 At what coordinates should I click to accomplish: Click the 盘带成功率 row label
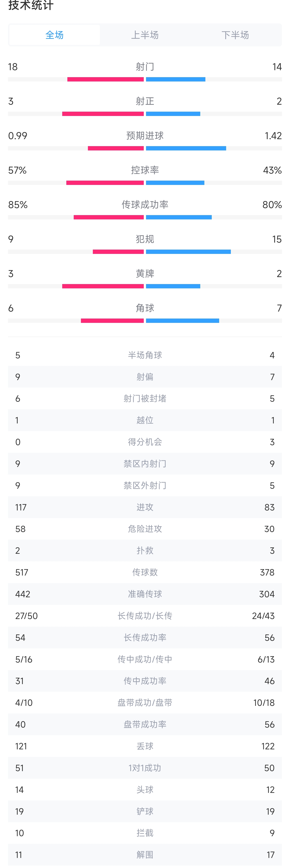[145, 725]
